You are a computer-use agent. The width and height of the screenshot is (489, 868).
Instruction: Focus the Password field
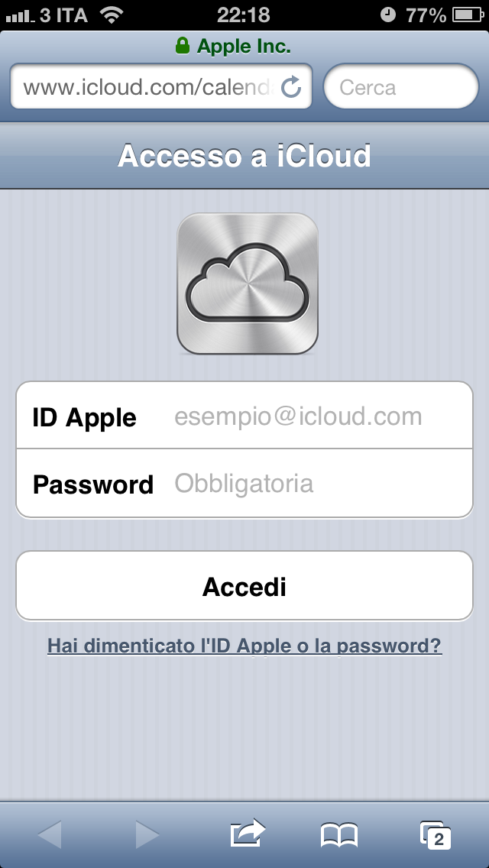244,483
